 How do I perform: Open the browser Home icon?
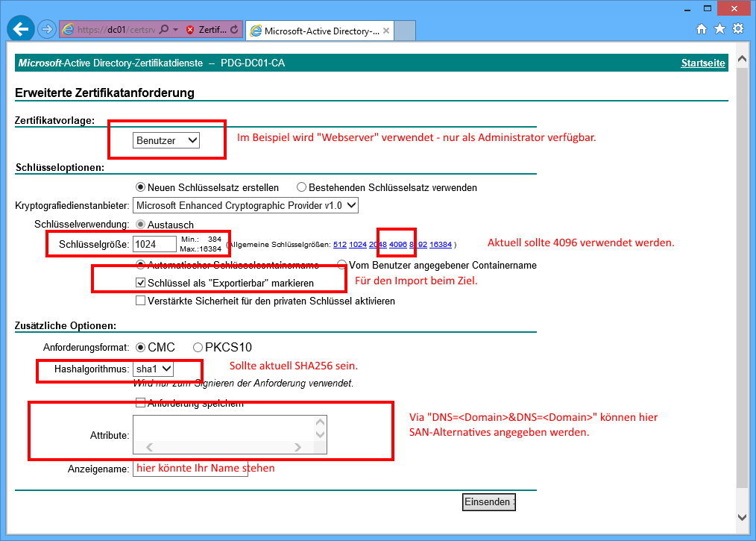pos(702,29)
